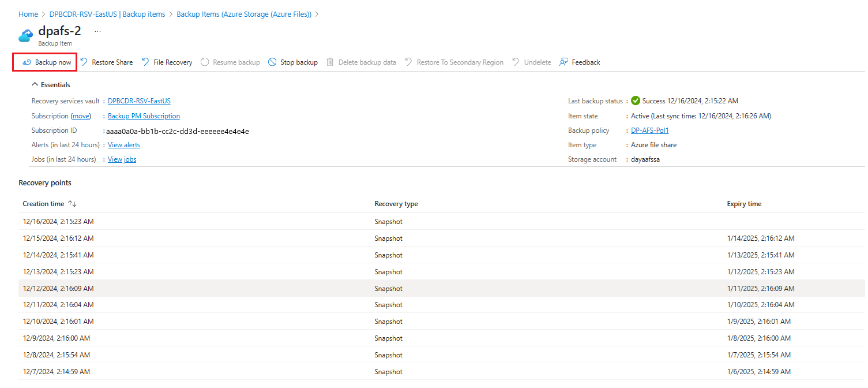
Task: Open the DP-AFS-Pol1 backup policy link
Action: (x=650, y=130)
